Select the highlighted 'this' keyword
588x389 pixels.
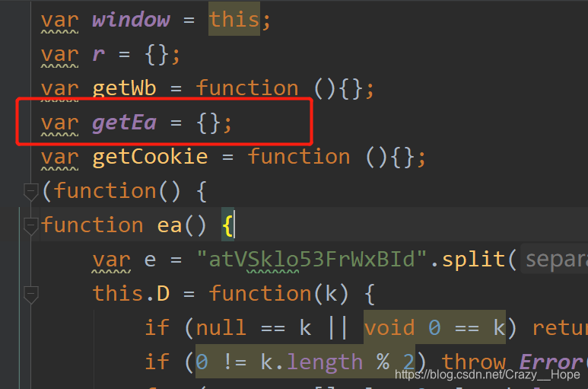(x=234, y=19)
